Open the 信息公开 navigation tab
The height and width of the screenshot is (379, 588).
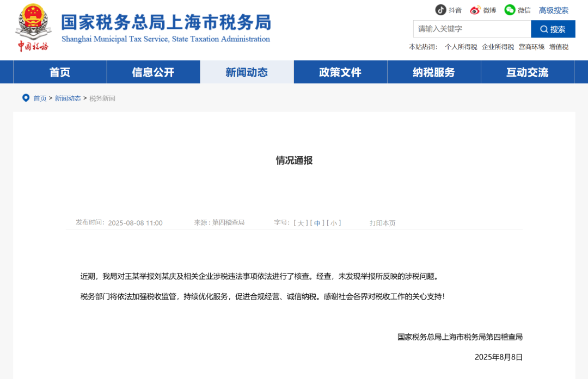coord(153,72)
